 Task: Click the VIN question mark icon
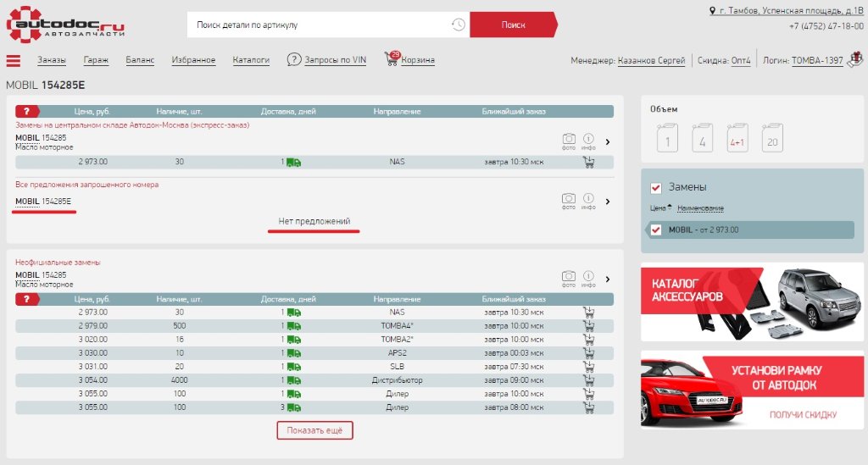294,59
